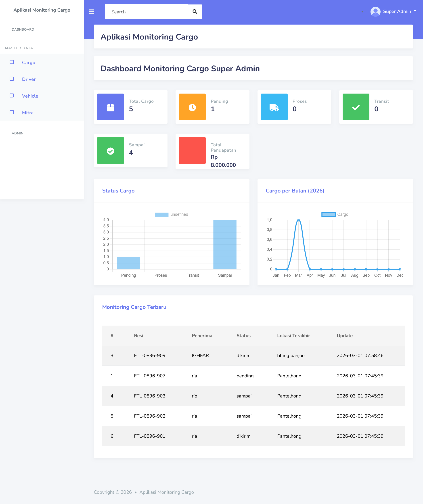Click the Sampai check-circle icon
Image resolution: width=423 pixels, height=504 pixels.
pos(110,151)
